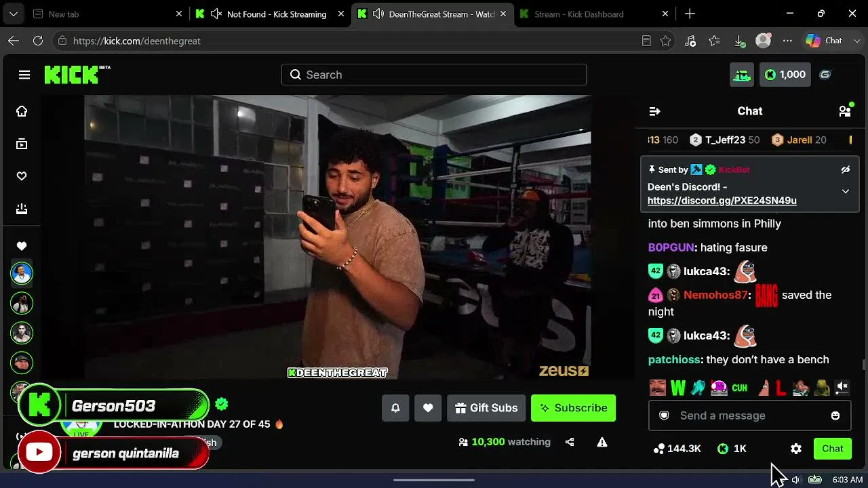Open the chat users list icon
The width and height of the screenshot is (868, 488).
(x=845, y=111)
